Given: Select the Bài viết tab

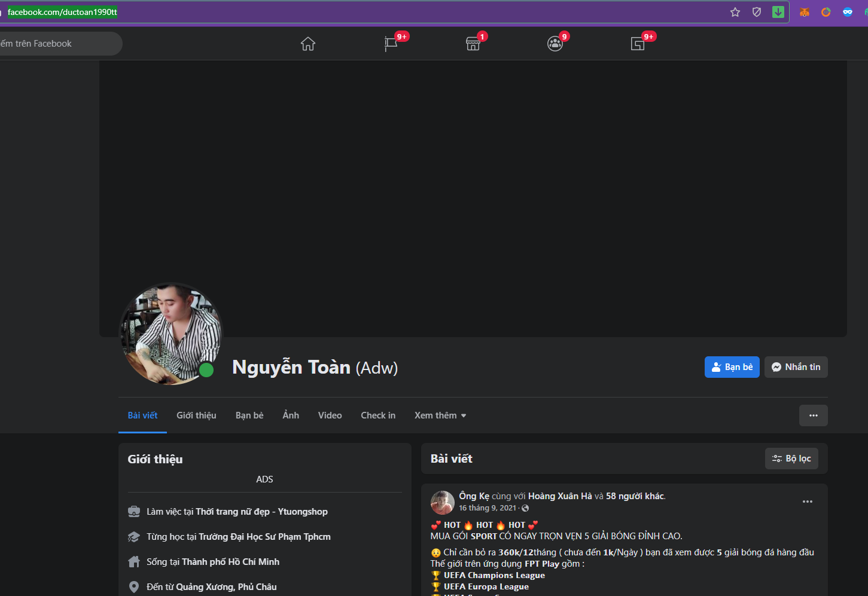Looking at the screenshot, I should pyautogui.click(x=142, y=415).
